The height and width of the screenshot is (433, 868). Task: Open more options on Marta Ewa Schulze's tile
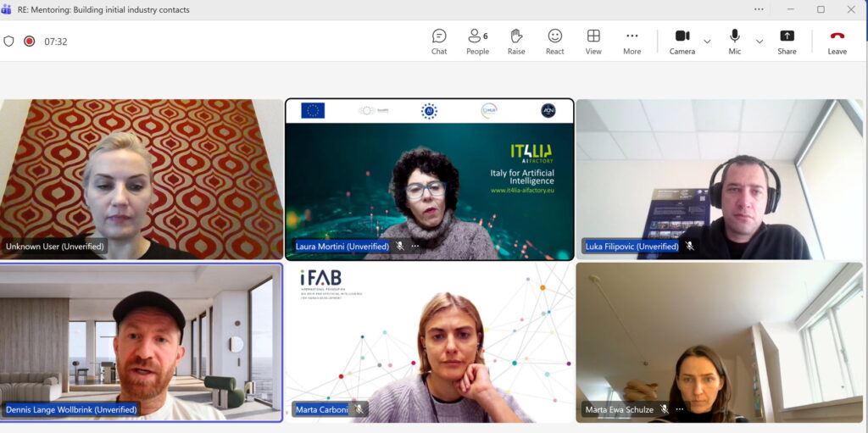tap(680, 409)
